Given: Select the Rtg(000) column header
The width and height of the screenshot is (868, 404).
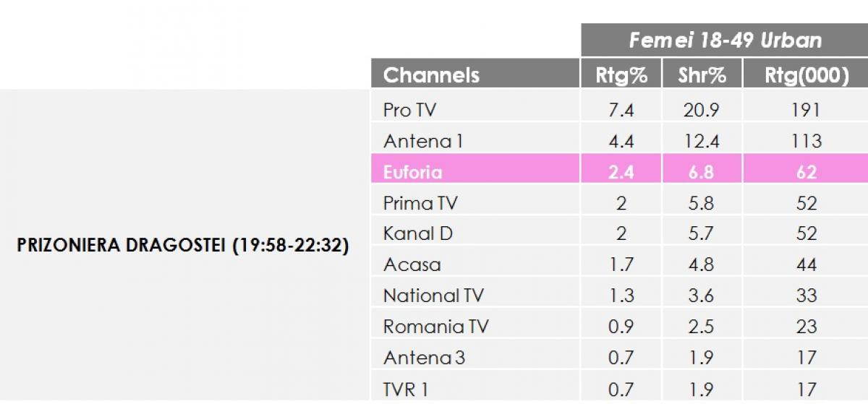Looking at the screenshot, I should click(x=806, y=75).
